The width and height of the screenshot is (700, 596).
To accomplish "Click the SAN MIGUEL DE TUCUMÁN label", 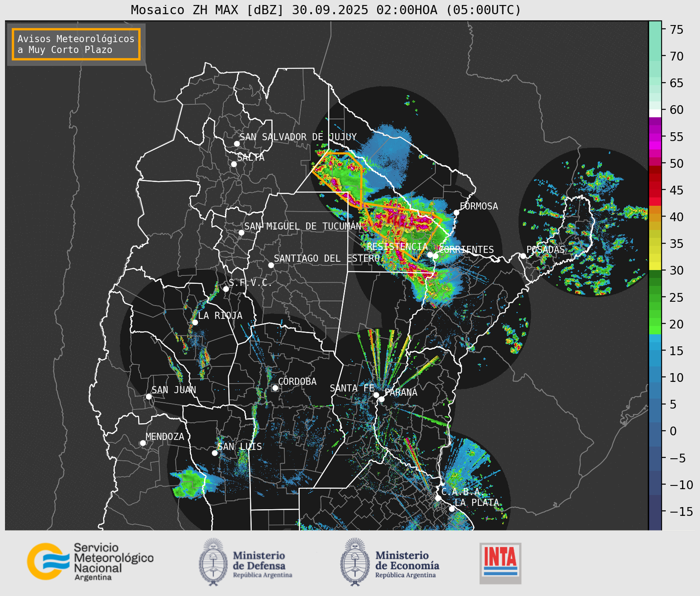I will [303, 226].
